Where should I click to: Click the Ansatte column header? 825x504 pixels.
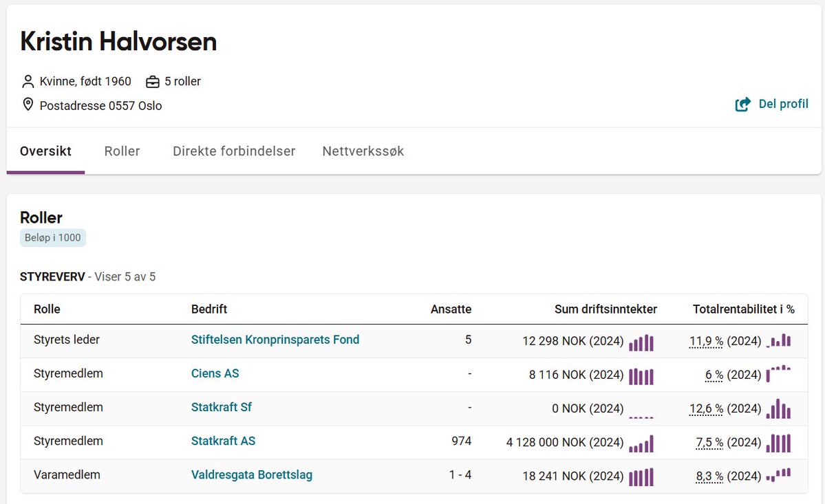coord(451,309)
